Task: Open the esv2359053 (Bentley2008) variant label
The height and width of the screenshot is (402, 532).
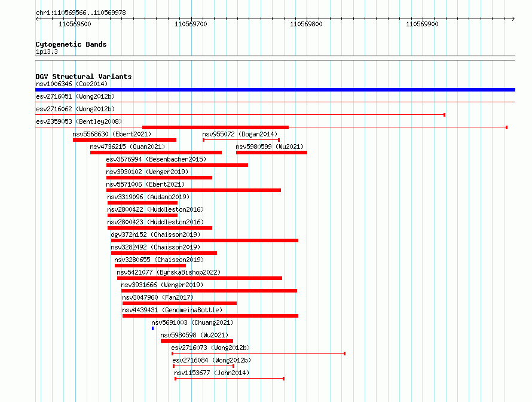Action: [x=79, y=121]
